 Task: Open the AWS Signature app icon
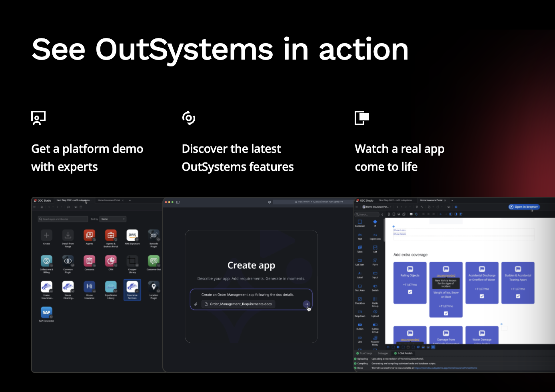click(x=132, y=235)
